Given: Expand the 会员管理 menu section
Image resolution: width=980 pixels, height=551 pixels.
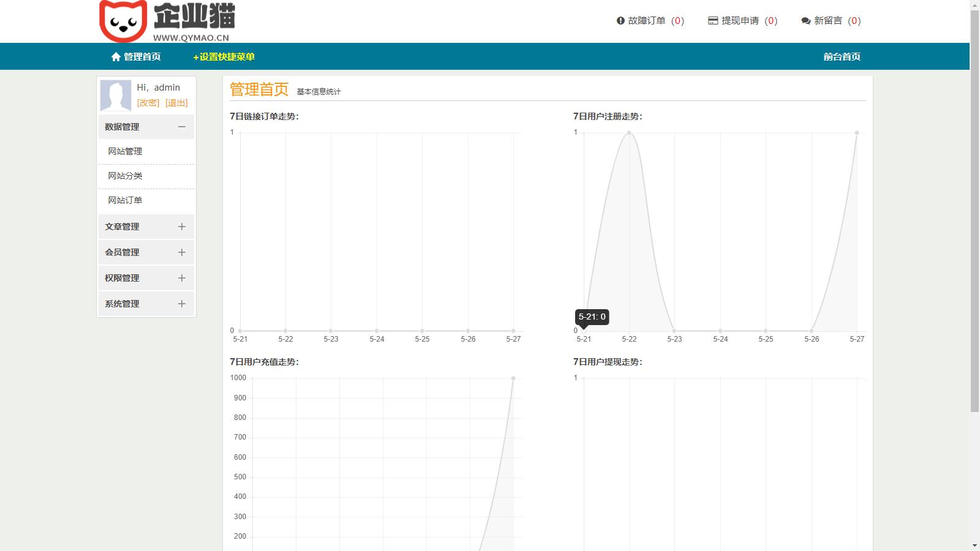Looking at the screenshot, I should click(x=181, y=252).
